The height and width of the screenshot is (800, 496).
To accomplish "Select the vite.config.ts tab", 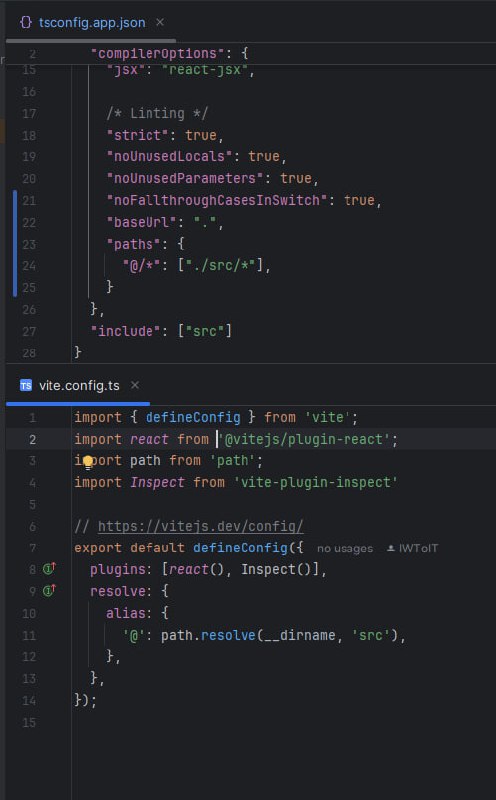I will [79, 385].
